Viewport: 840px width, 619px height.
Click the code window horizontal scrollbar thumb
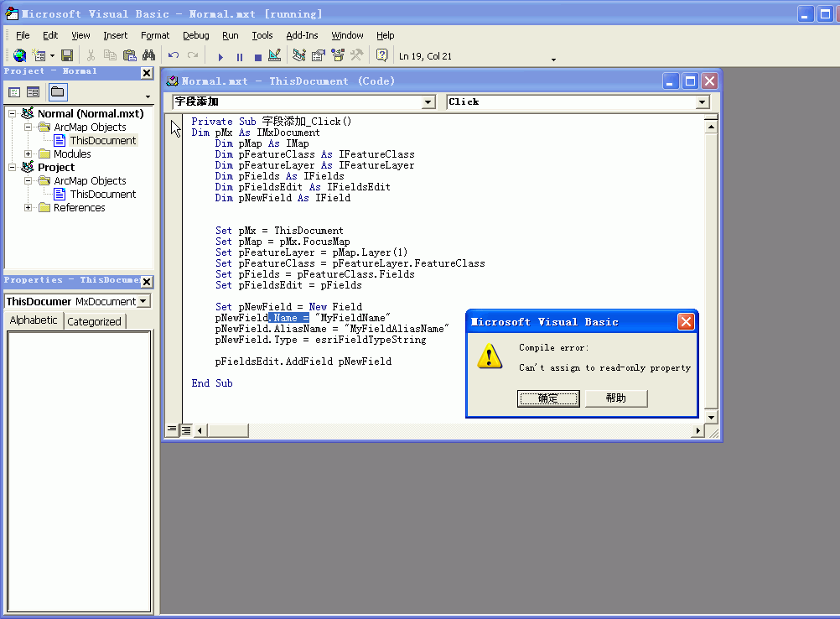click(x=228, y=429)
